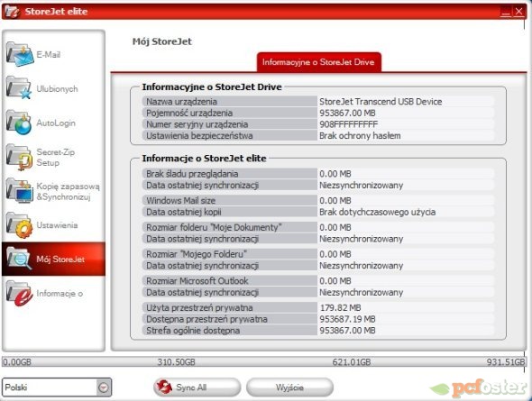Click the 953687.19 MB value
This screenshot has height=401, width=532.
tap(347, 319)
